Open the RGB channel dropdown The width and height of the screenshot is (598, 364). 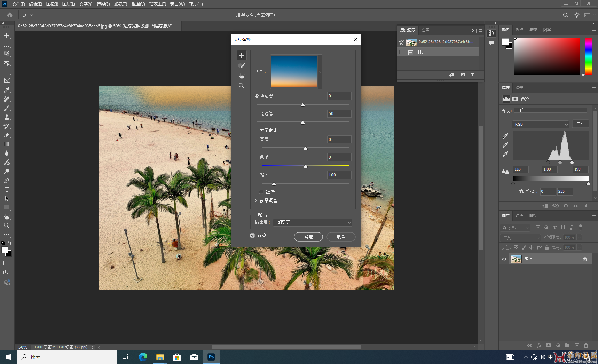coord(541,124)
